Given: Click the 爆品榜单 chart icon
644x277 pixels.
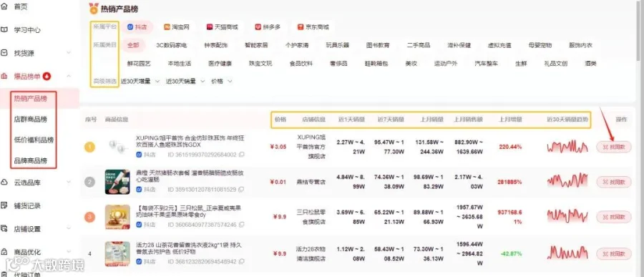Looking at the screenshot, I should [x=4, y=76].
